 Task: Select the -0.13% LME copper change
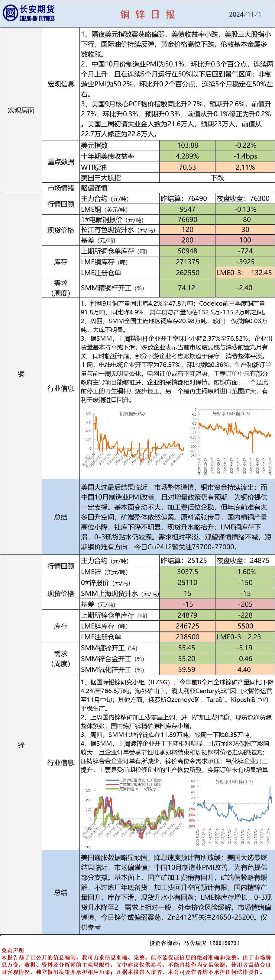click(x=245, y=209)
